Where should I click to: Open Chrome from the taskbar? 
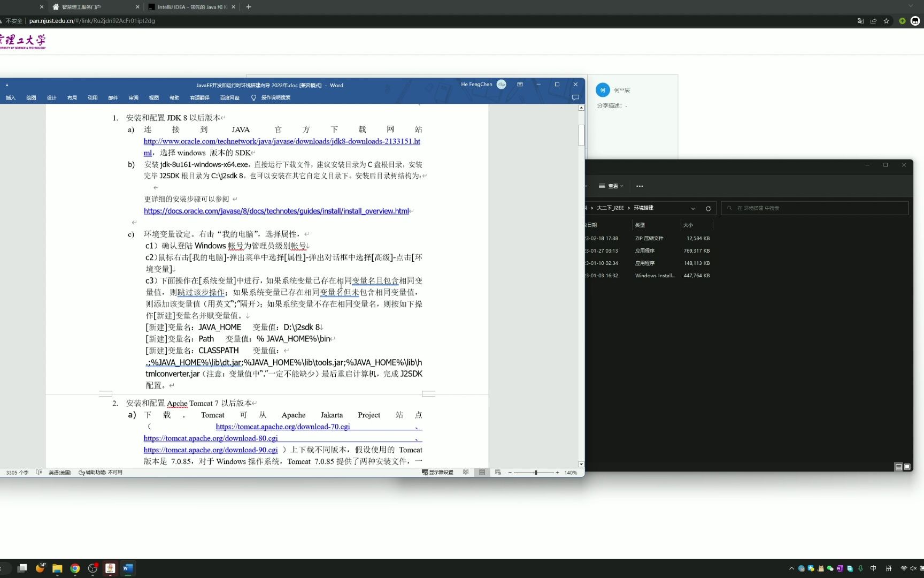pyautogui.click(x=75, y=568)
